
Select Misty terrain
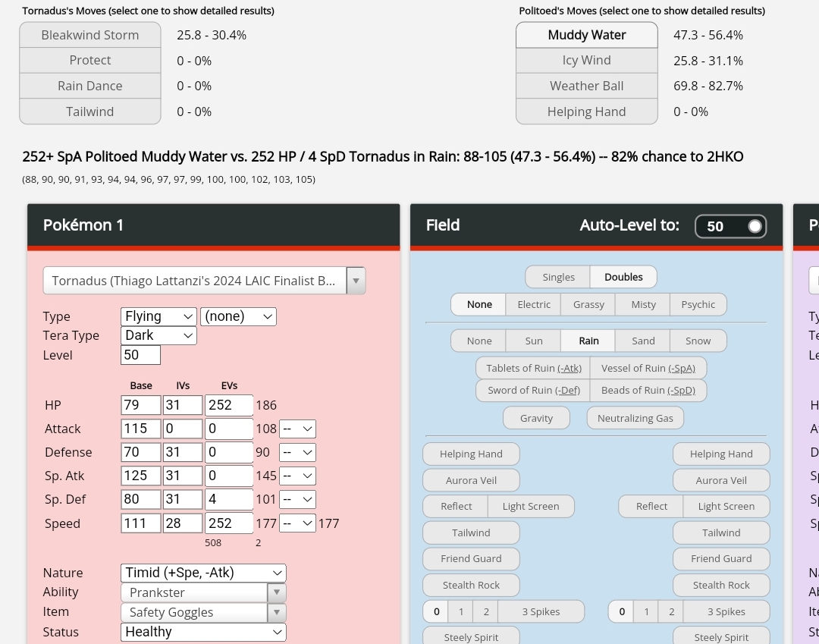[x=643, y=304]
